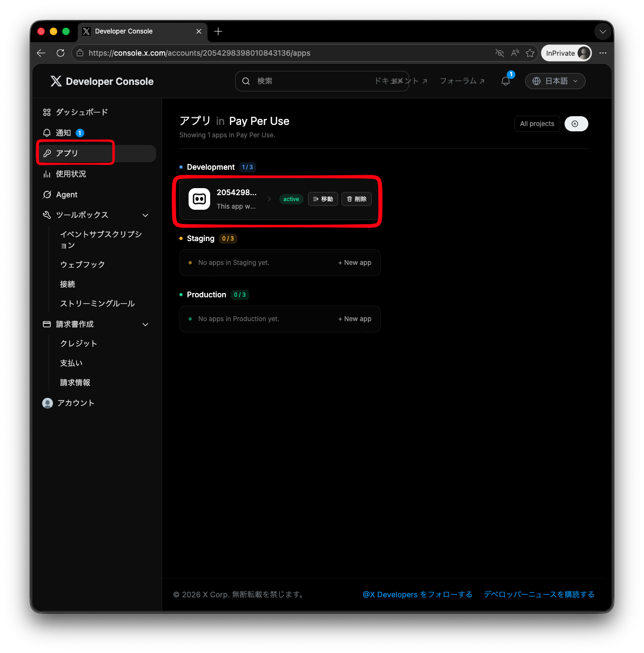Screen dimensions: 644x653
Task: Click the bar chart icon for 使用状況
Action: (47, 174)
